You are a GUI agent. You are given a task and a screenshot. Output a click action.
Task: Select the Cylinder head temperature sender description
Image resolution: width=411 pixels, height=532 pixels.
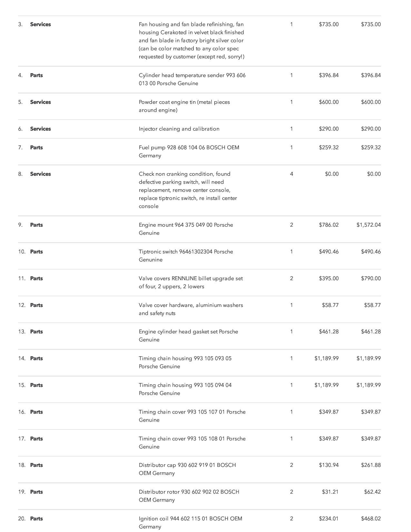click(192, 79)
